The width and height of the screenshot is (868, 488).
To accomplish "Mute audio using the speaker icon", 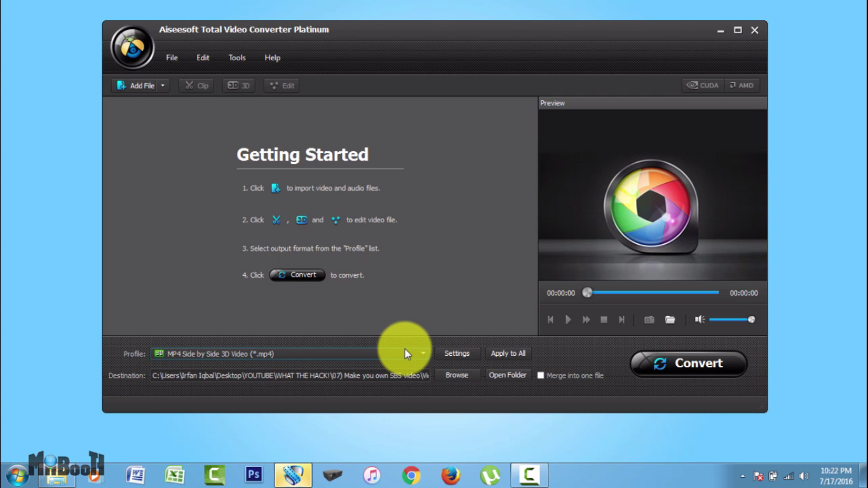I will (x=700, y=320).
